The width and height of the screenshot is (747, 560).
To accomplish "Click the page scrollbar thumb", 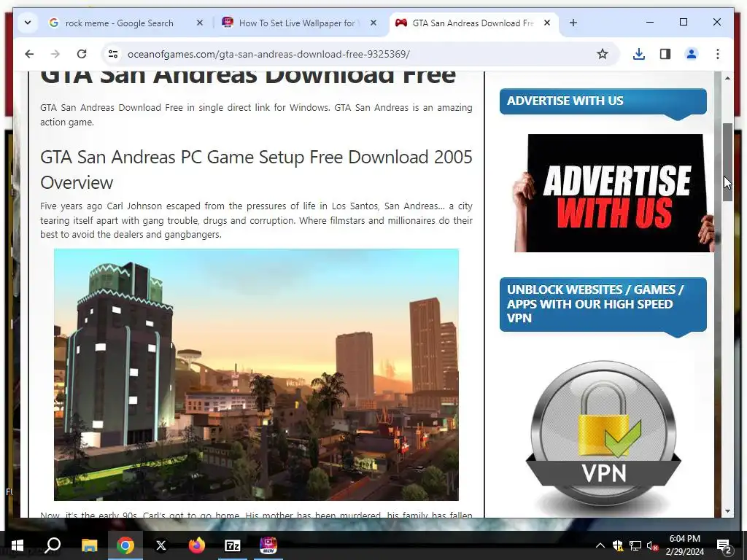I will click(727, 162).
